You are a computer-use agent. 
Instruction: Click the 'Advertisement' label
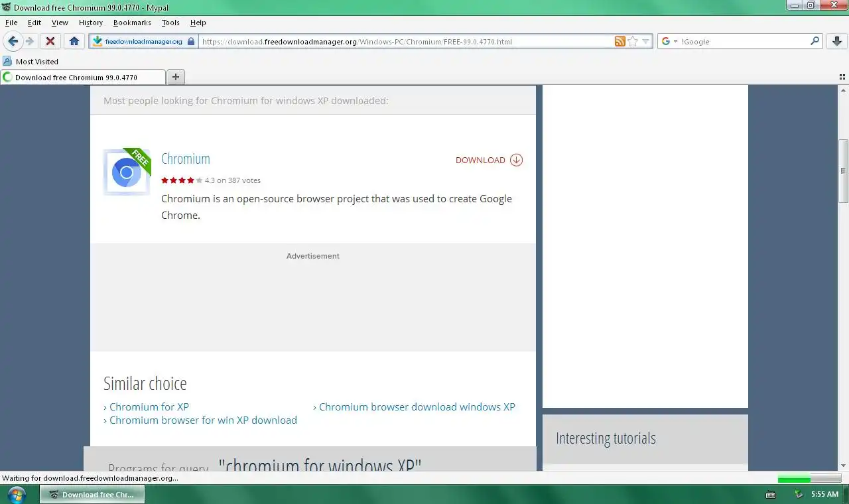(313, 256)
